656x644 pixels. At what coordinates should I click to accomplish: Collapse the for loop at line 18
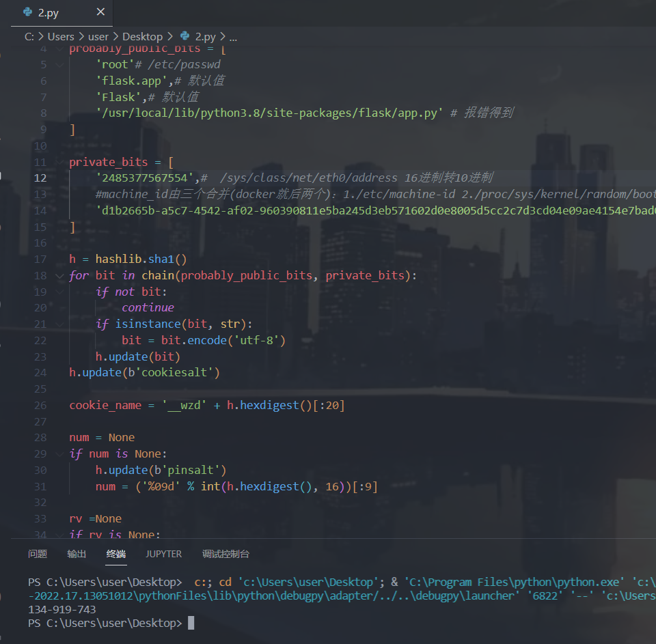(x=60, y=275)
